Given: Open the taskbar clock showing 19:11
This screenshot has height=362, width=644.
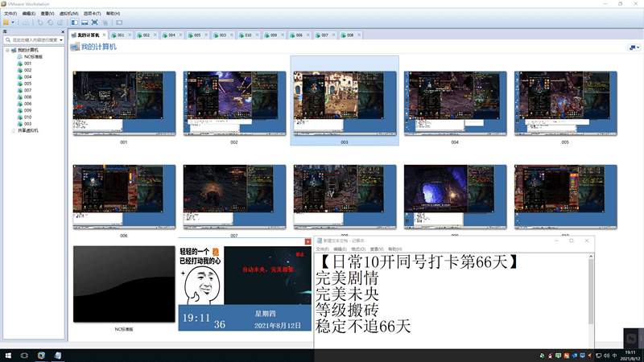Looking at the screenshot, I should 630,356.
